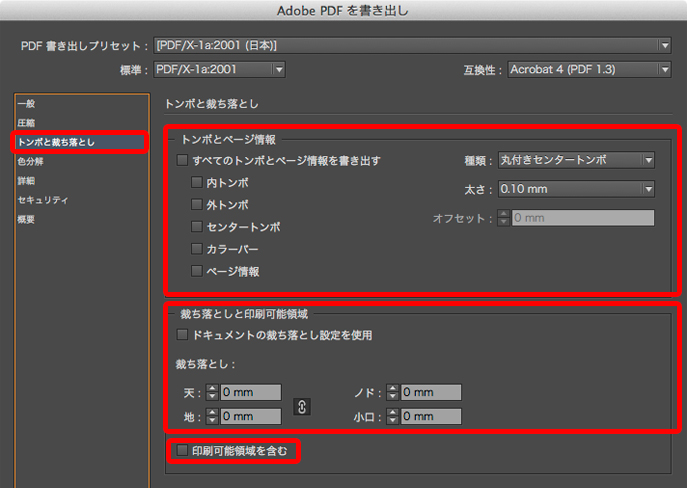Click the 天 bleed stepper arrows

[212, 392]
